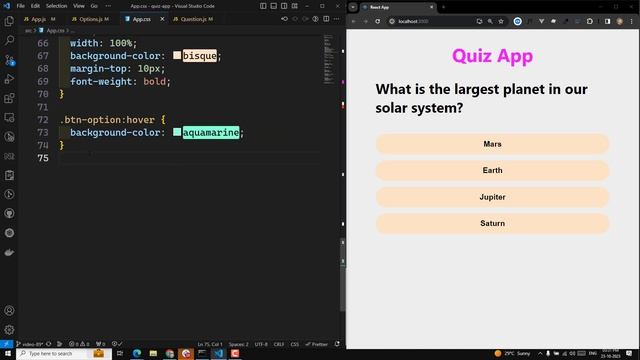Open the View menu

pos(79,6)
